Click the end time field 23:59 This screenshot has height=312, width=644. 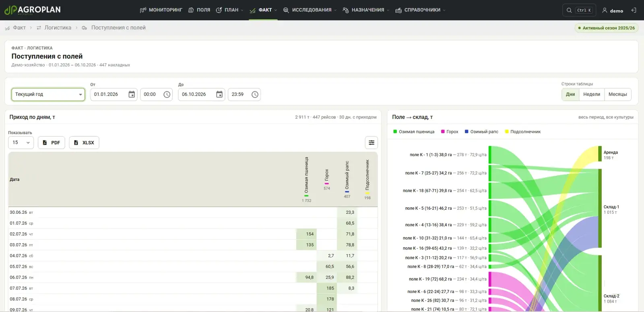pyautogui.click(x=244, y=94)
